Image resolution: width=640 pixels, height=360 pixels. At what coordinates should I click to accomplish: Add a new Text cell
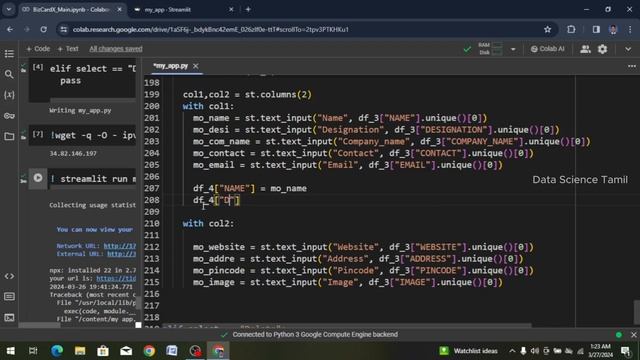pyautogui.click(x=68, y=49)
